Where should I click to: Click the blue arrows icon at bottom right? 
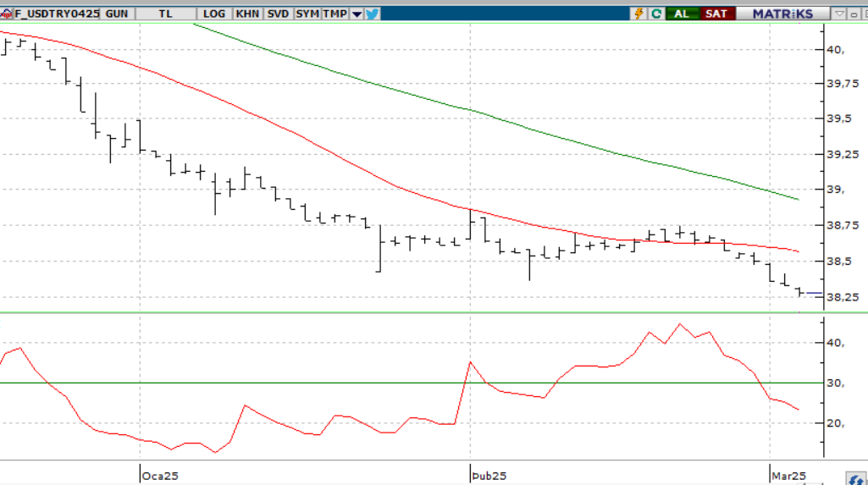[x=856, y=479]
